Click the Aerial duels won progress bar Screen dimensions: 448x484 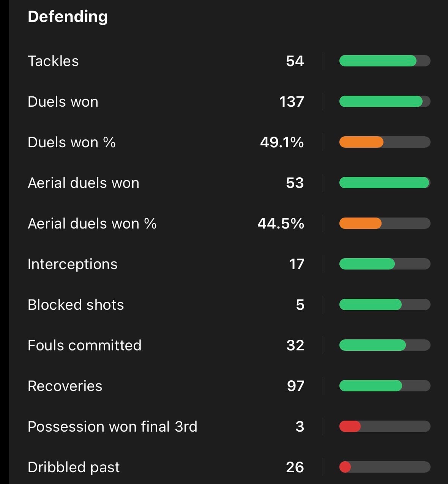click(384, 183)
